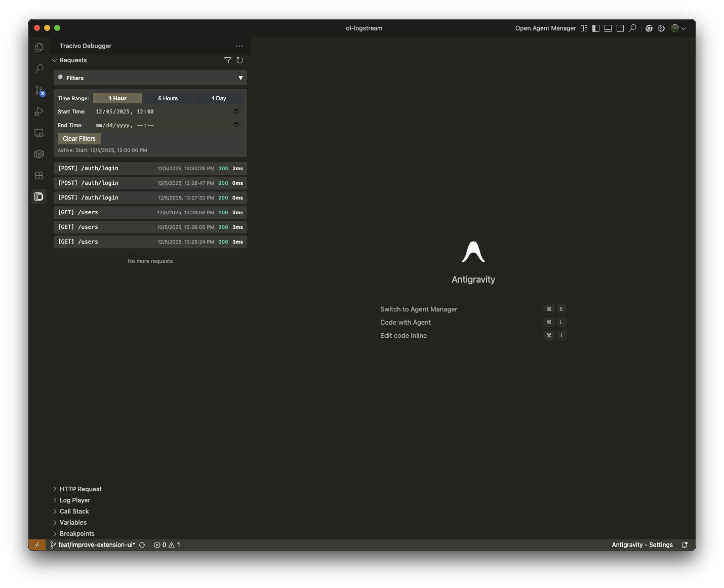Open the Extensions view icon
Screen dimensions: 724x588
point(39,175)
